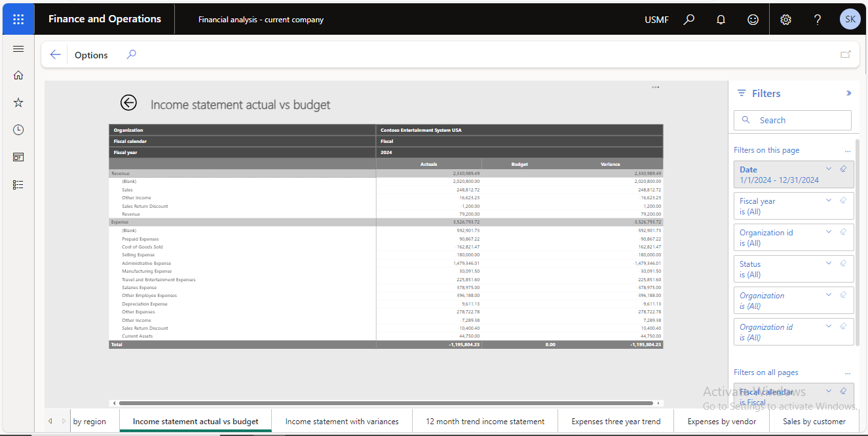
Task: Clear the Date filter with eraser icon
Action: pos(843,169)
